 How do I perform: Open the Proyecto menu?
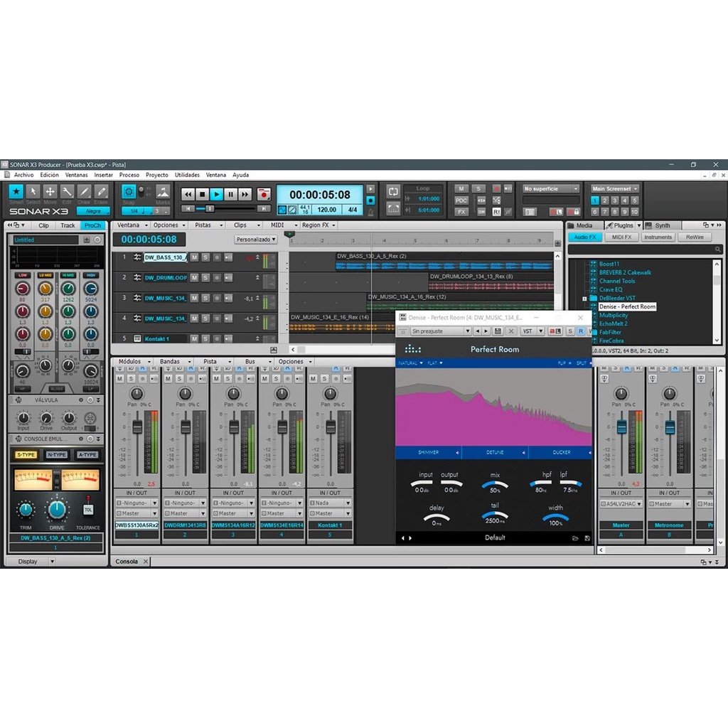[157, 175]
